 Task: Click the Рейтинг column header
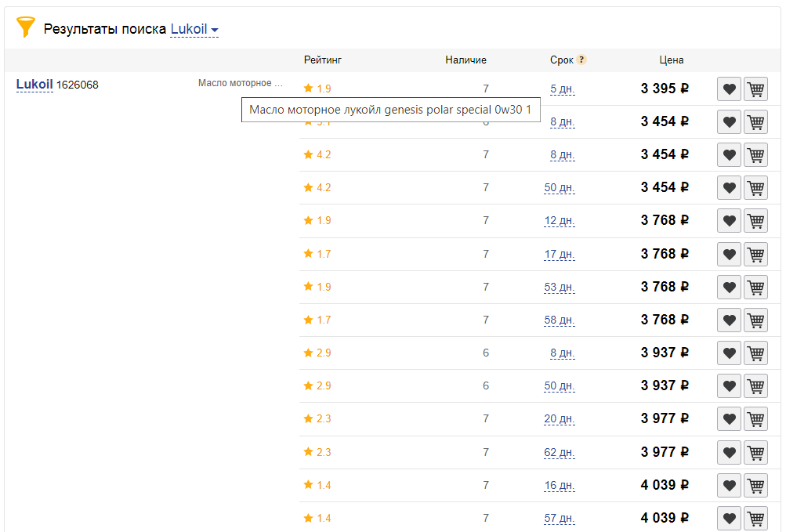[x=322, y=60]
